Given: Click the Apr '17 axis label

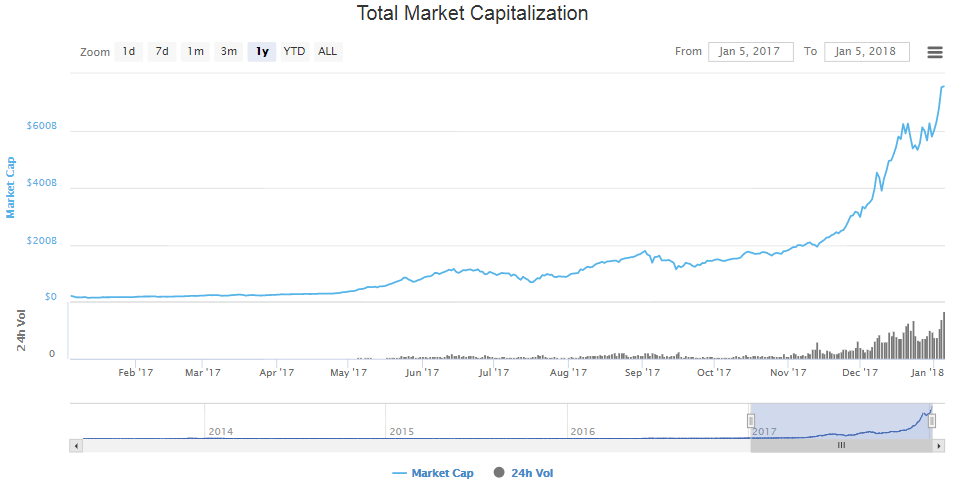Looking at the screenshot, I should click(276, 373).
